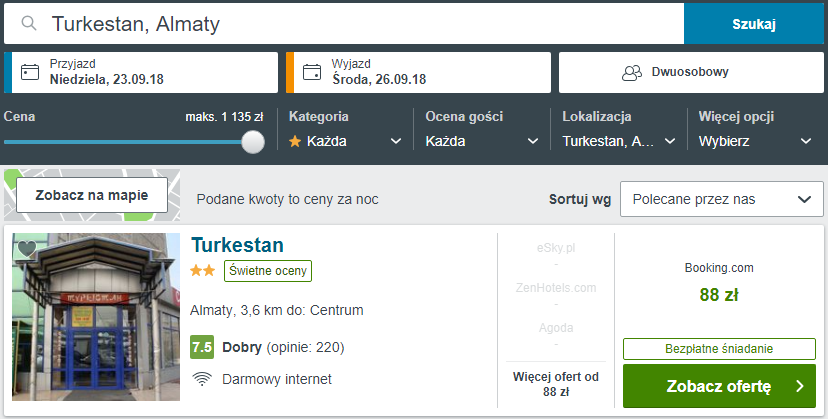
Task: Click 'Podane kwoty to ceny za noc'
Action: [x=287, y=199]
